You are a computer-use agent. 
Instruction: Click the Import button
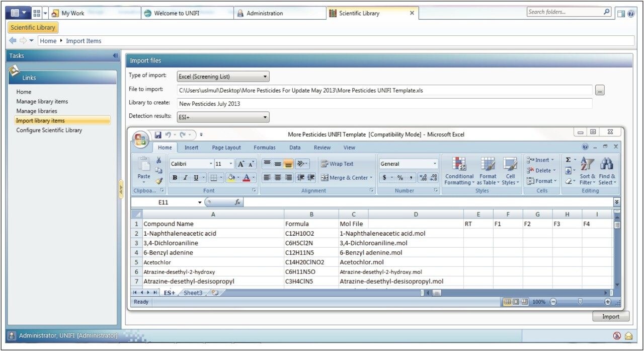[x=611, y=317]
